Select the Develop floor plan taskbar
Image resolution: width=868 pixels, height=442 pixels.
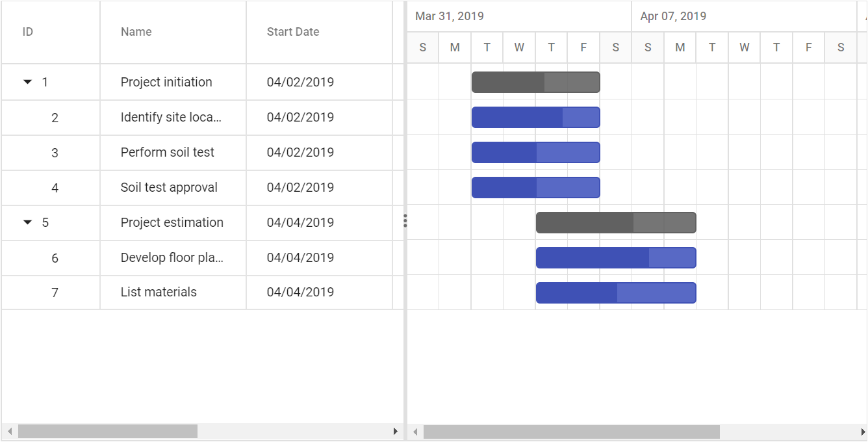(x=616, y=257)
